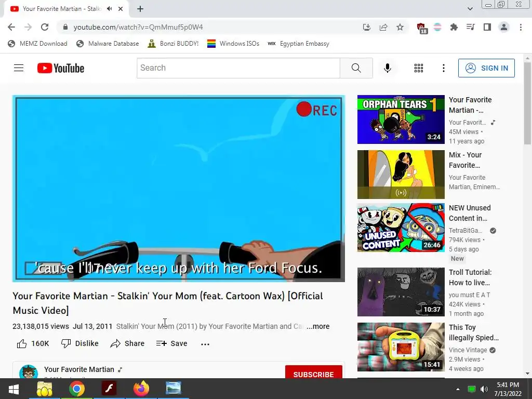The height and width of the screenshot is (399, 532).
Task: Open Troll Tutorial video thumbnail
Action: 401,292
